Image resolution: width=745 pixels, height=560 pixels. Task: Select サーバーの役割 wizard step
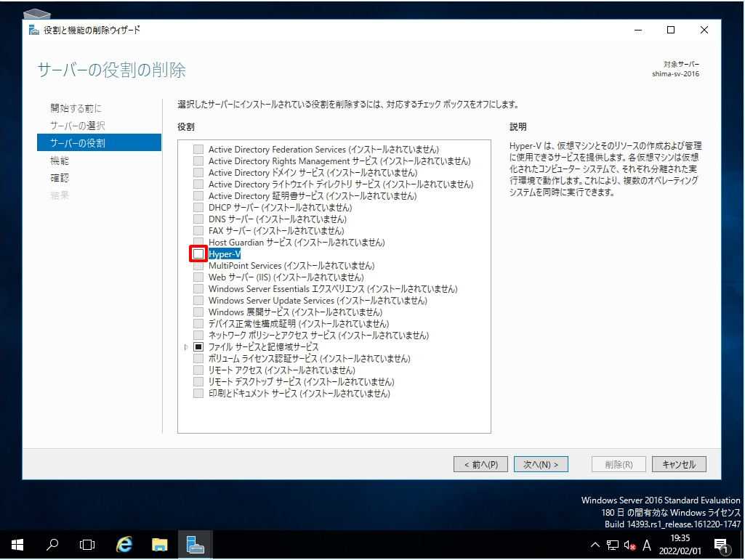coord(100,142)
